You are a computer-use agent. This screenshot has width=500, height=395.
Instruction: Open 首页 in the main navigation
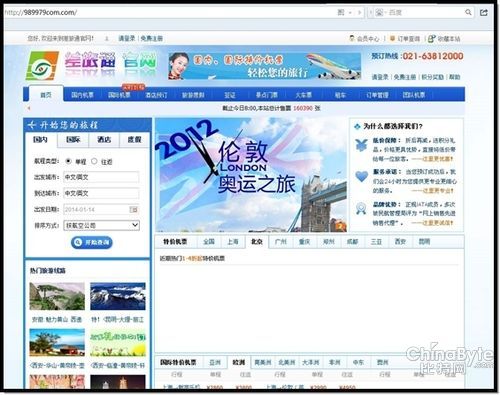tap(46, 95)
